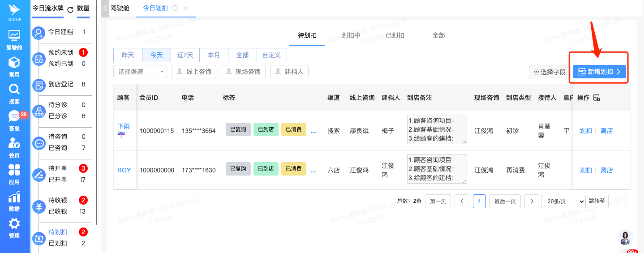The width and height of the screenshot is (644, 253).
Task: Switch to the 划扣中 tab
Action: pos(351,35)
